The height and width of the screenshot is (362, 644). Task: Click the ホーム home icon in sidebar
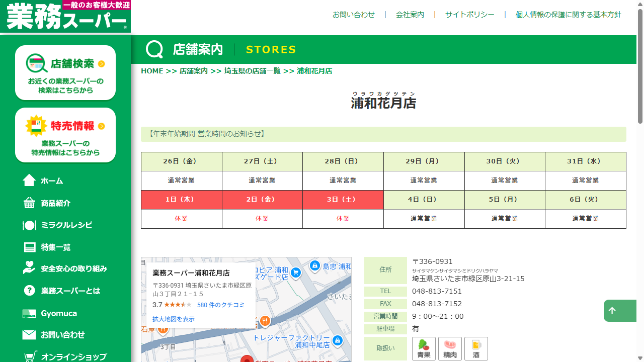point(29,180)
